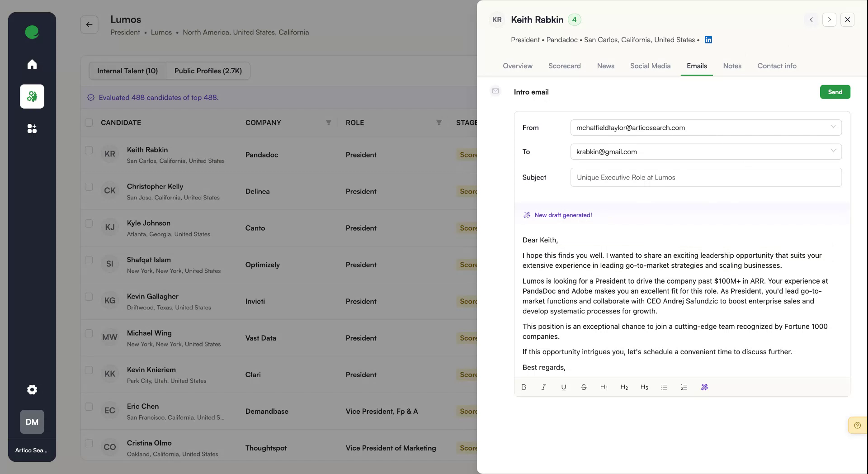
Task: Open the add-people icon in sidebar
Action: 32,129
